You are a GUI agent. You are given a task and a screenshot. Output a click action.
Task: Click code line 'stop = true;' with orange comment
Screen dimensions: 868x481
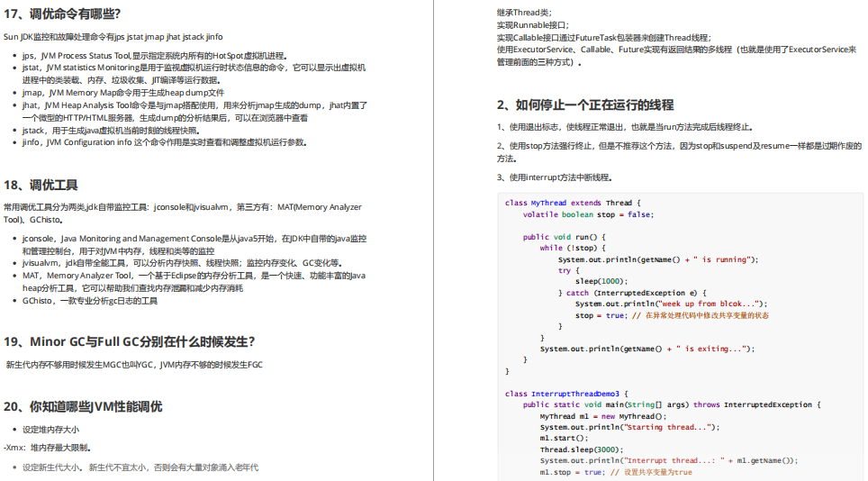coord(672,315)
